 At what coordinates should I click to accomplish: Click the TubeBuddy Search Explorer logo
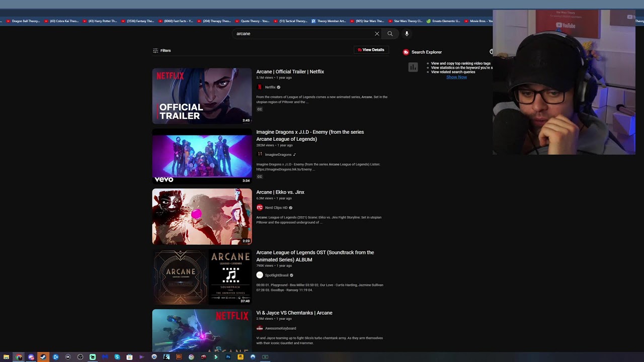click(406, 52)
